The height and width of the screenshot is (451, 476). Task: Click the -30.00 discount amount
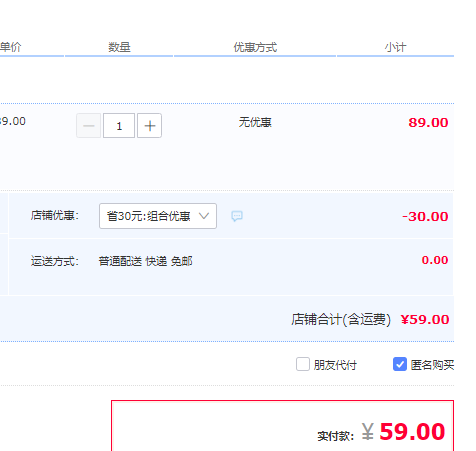425,217
